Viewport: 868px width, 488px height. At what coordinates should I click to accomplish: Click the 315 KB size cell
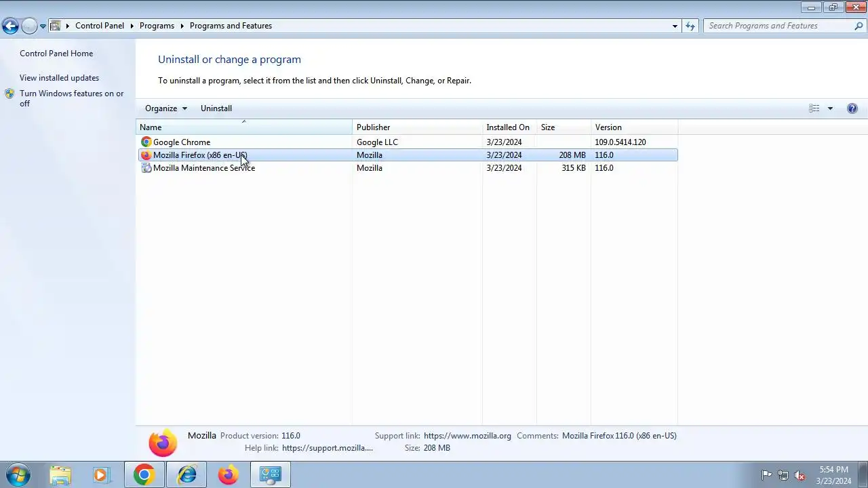pyautogui.click(x=574, y=168)
